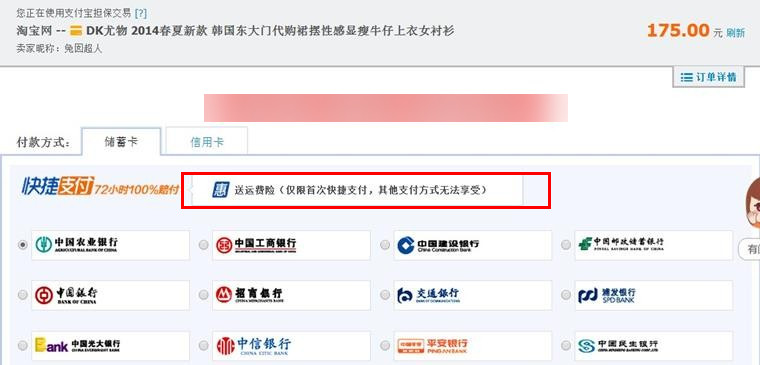Select the 平安银行 radio button
Viewport: 760px width, 365px height.
point(385,346)
